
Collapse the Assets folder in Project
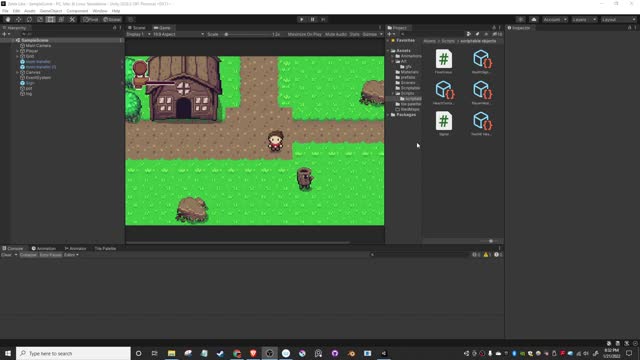[388, 51]
